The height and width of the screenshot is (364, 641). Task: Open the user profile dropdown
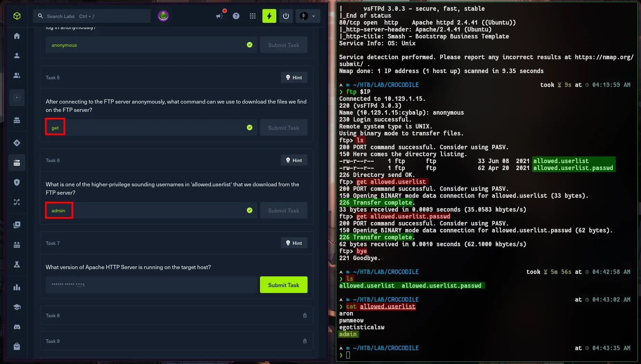(308, 16)
